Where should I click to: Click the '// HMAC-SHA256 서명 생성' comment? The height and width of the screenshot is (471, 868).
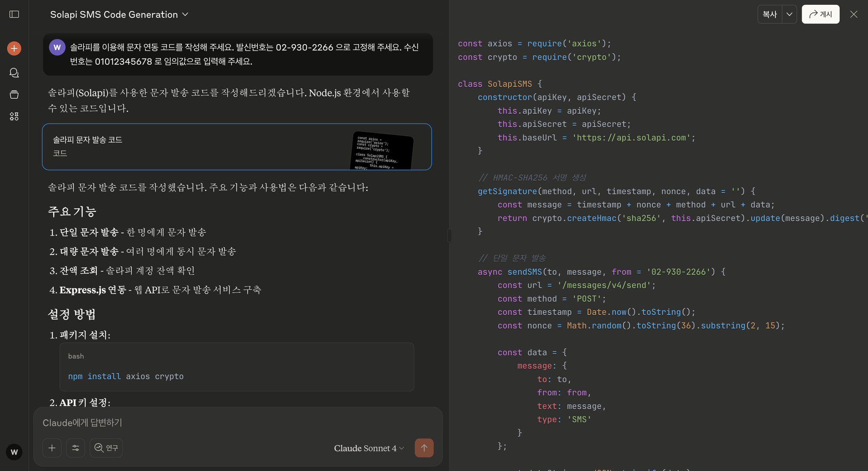(532, 178)
